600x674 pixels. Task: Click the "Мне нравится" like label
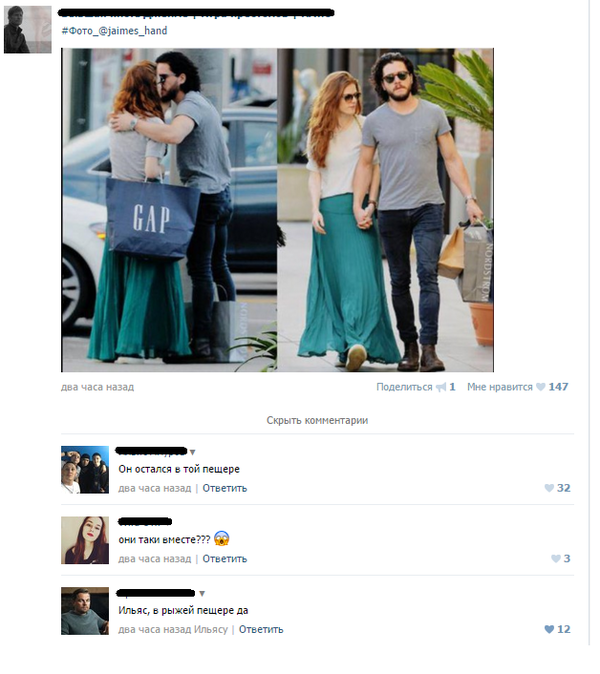point(499,387)
